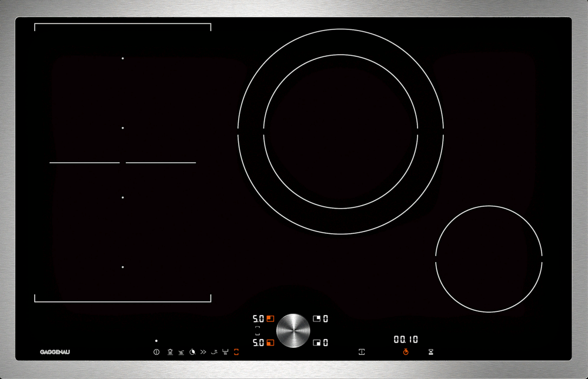Tap the upper-right zone level showing 0
This screenshot has height=379, width=588.
(x=326, y=318)
